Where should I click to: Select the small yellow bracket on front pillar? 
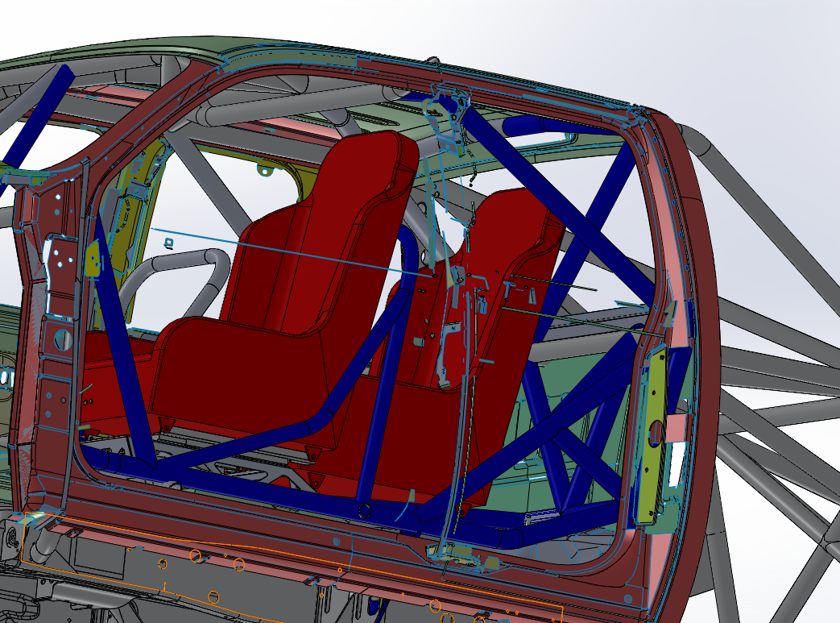pyautogui.click(x=93, y=259)
